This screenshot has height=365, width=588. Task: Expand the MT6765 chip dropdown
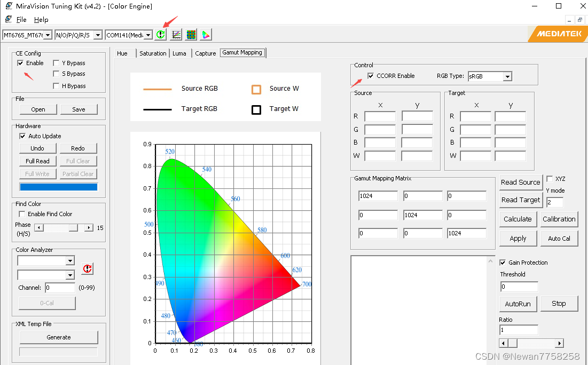coord(48,35)
